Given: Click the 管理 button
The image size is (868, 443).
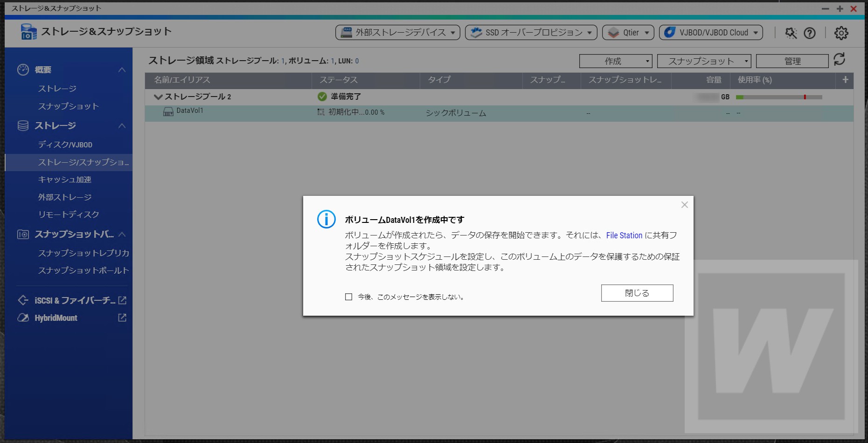Looking at the screenshot, I should [792, 61].
